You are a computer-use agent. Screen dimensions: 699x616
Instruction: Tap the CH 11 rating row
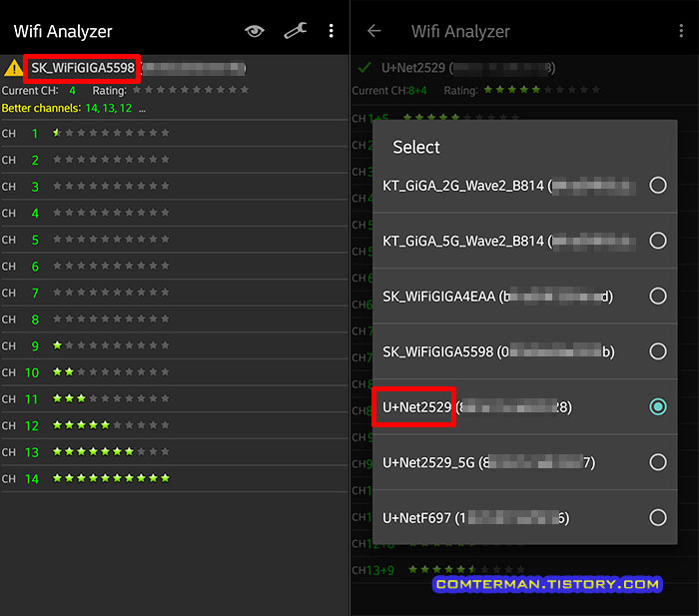click(x=174, y=399)
